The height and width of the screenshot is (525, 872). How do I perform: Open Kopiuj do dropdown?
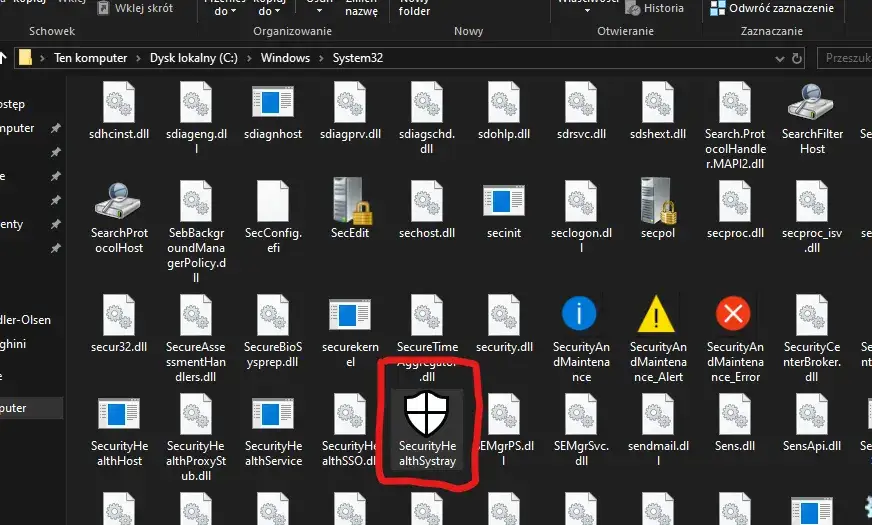(x=269, y=8)
